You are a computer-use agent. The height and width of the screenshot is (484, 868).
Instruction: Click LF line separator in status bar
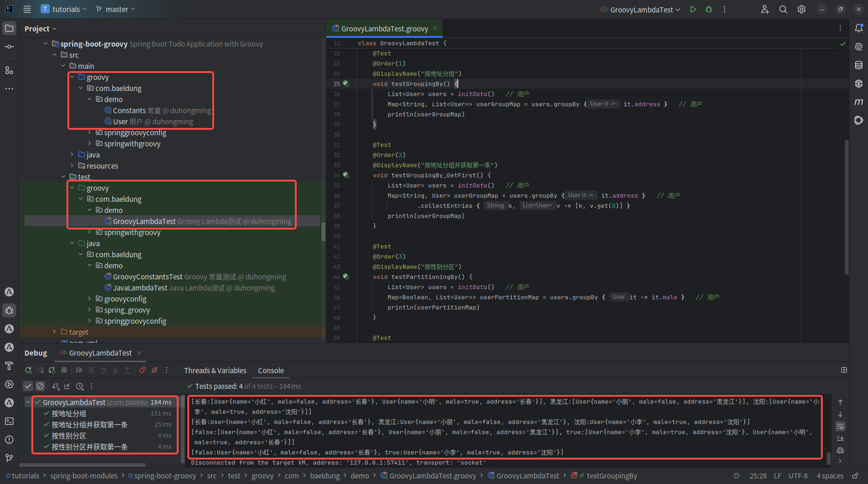pyautogui.click(x=778, y=476)
